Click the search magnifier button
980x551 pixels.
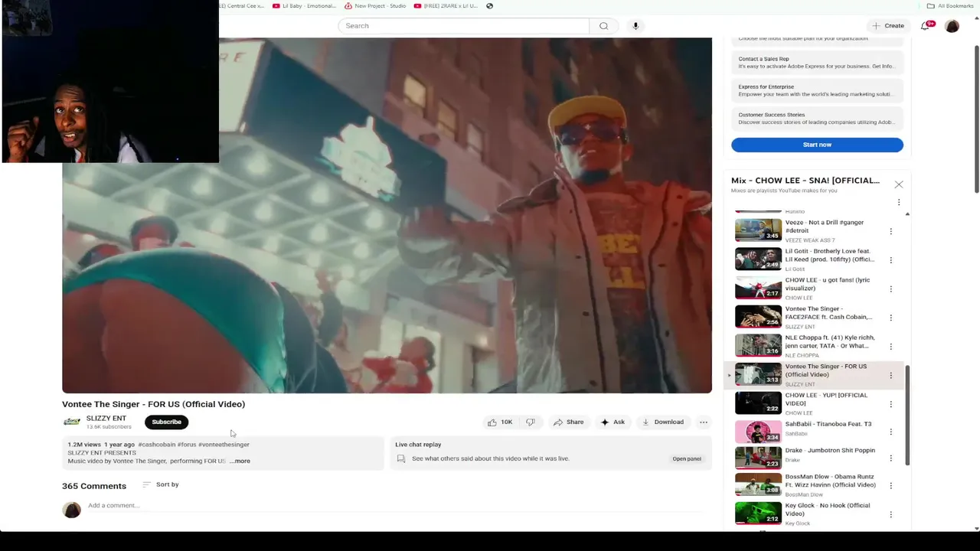(x=603, y=26)
